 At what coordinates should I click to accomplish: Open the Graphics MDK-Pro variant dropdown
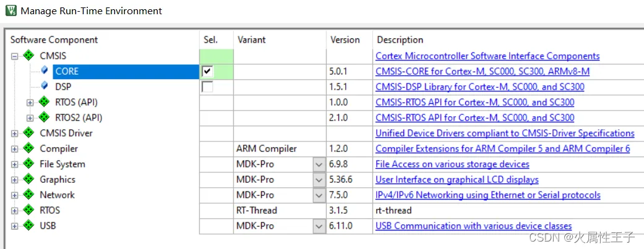319,180
